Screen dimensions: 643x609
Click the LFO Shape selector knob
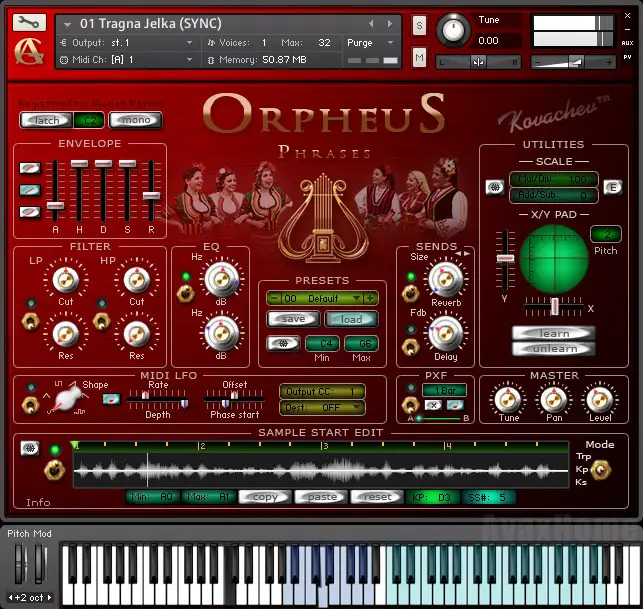tap(66, 399)
